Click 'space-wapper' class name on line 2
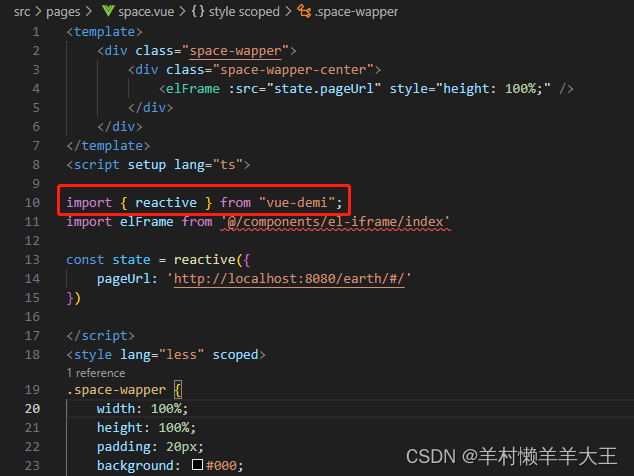 point(235,51)
